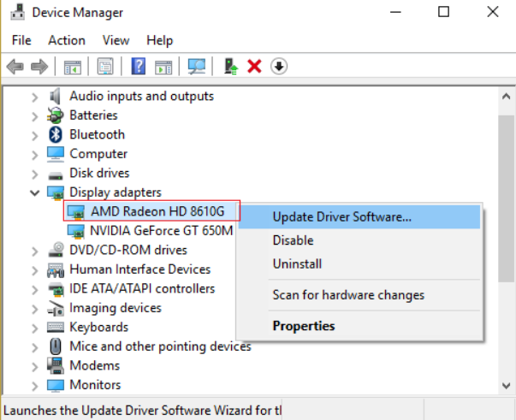Expand the IDE ATA/ATAPI controllers node
This screenshot has width=516, height=420.
[x=35, y=289]
